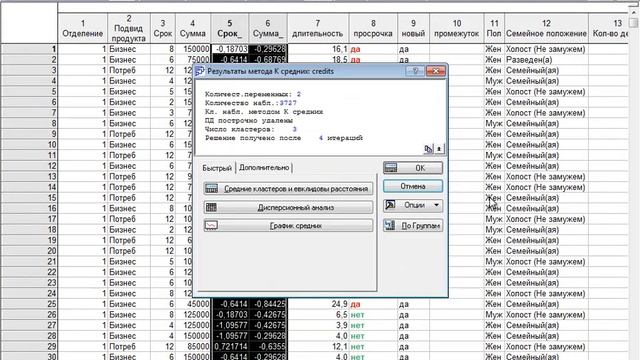
Task: Click cell 150000 in row 1
Action: pos(193,49)
